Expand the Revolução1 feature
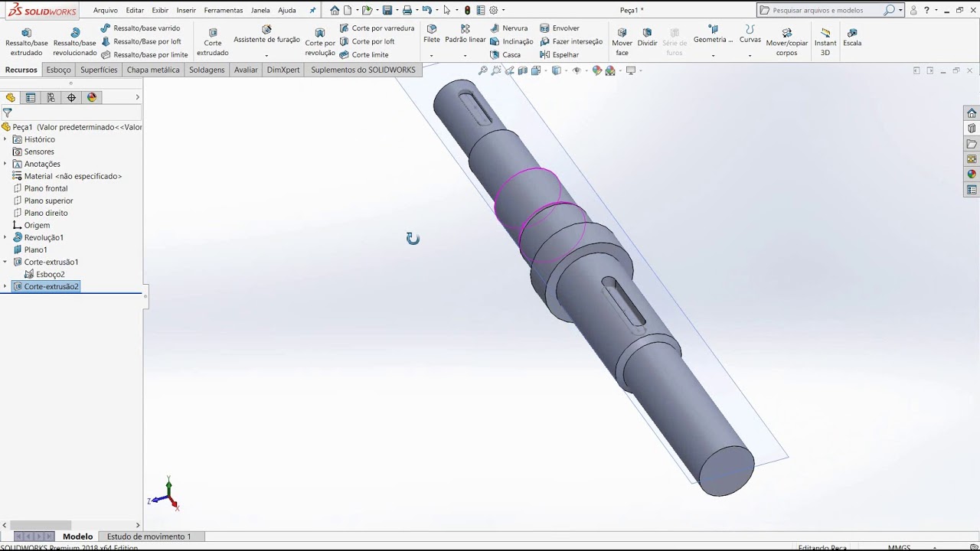 click(5, 237)
